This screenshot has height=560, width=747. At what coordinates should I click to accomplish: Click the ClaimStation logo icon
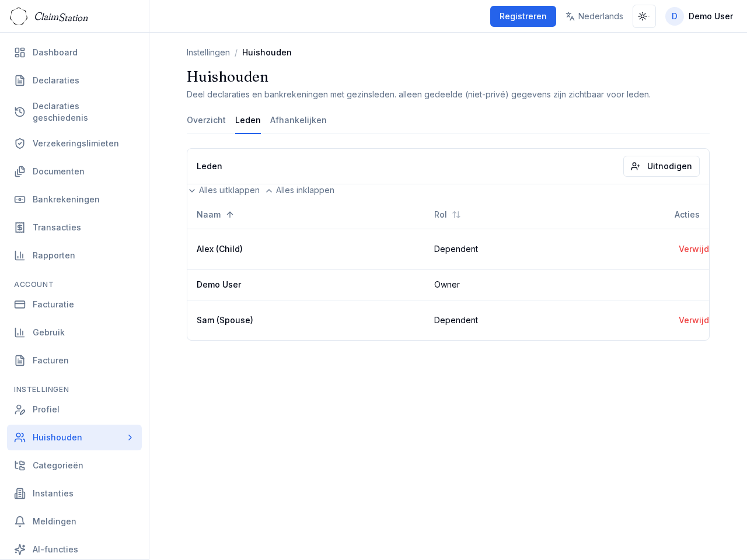point(19,16)
